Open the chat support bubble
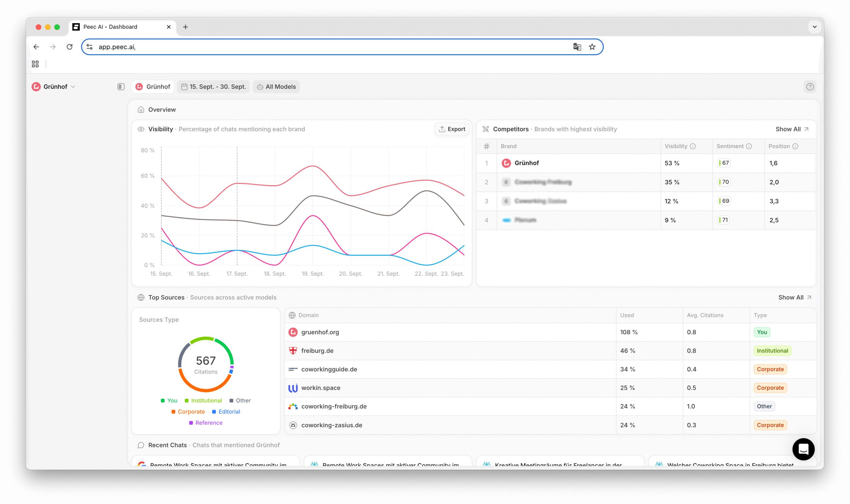 pyautogui.click(x=803, y=449)
